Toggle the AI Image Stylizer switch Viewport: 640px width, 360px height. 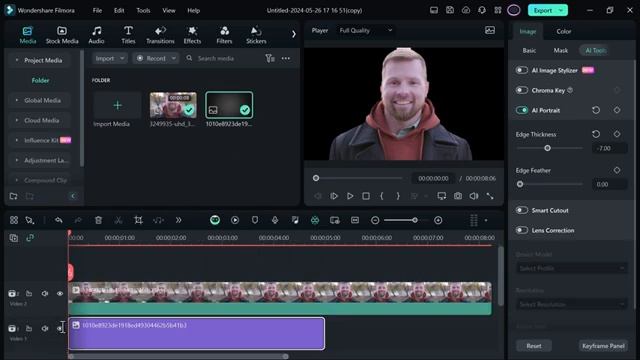(522, 70)
